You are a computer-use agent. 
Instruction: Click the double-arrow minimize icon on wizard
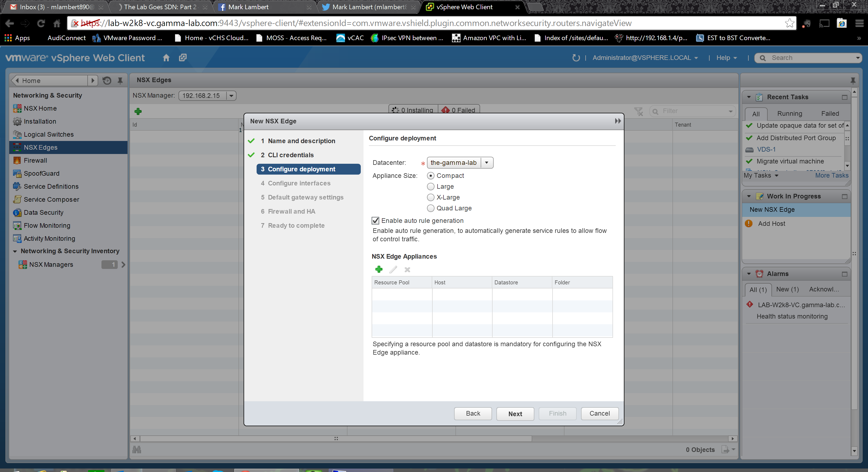tap(617, 121)
